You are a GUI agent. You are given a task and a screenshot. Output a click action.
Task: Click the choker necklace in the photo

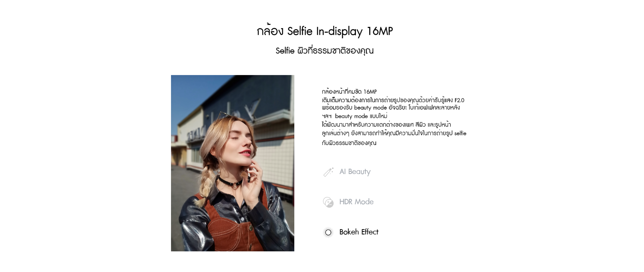point(230,180)
